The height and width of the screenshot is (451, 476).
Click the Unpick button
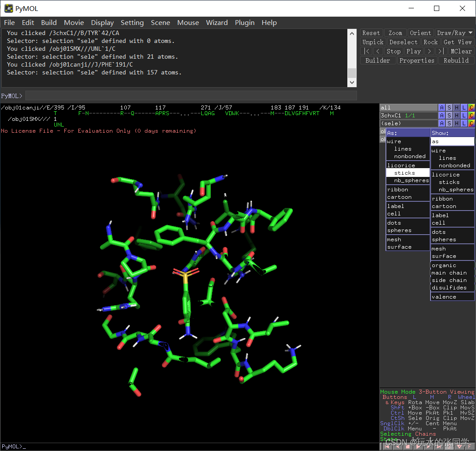[x=373, y=42]
